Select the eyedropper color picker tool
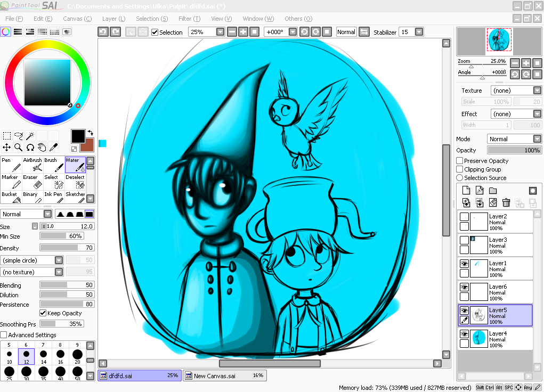The image size is (544, 392). [53, 148]
